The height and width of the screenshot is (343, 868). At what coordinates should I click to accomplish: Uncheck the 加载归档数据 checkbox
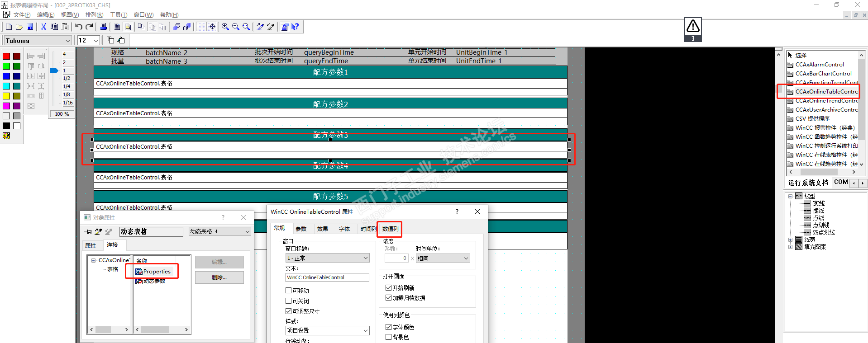click(388, 298)
